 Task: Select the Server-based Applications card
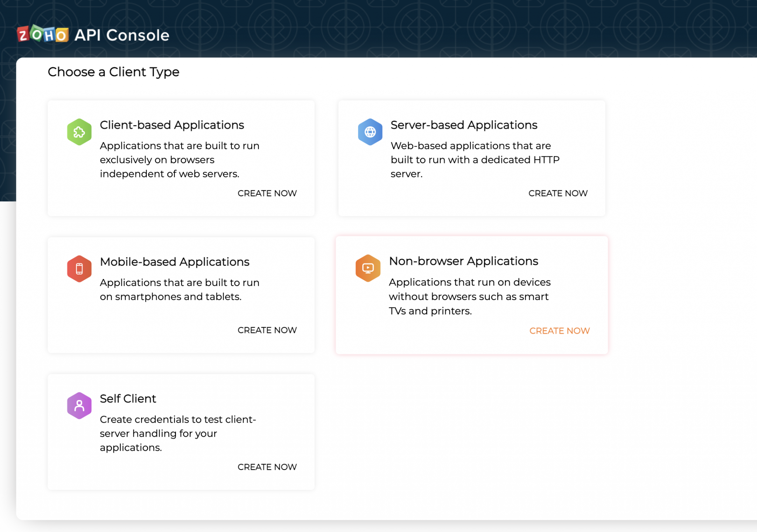point(471,158)
